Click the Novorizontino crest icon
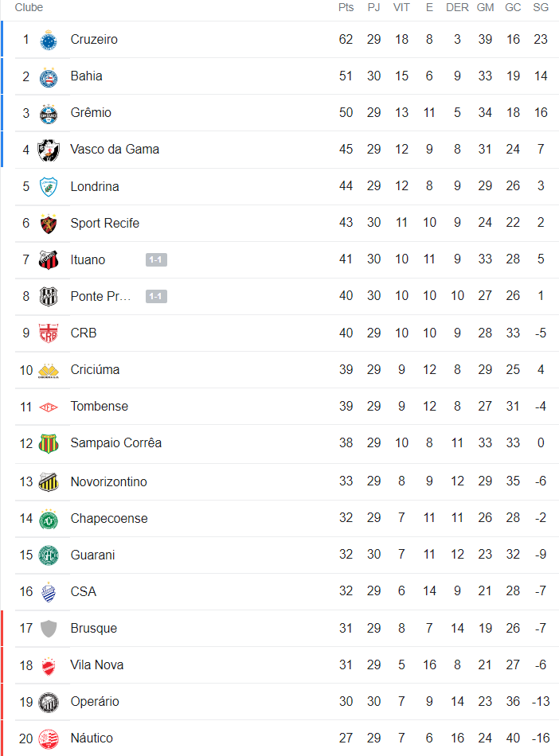Viewport: 559px width, 756px height. pyautogui.click(x=49, y=481)
